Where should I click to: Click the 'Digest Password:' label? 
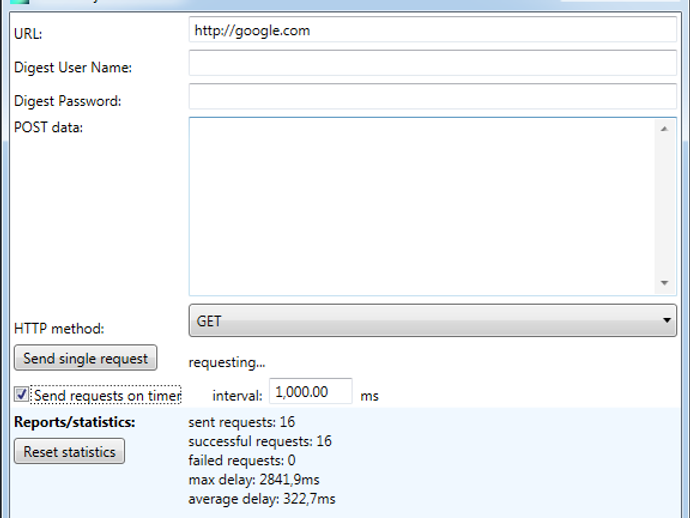coord(67,101)
